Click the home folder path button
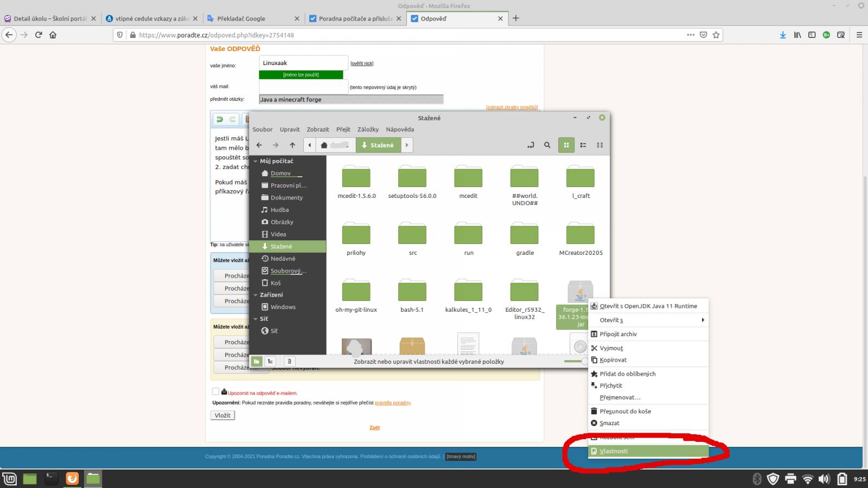Image resolution: width=868 pixels, height=488 pixels. (335, 145)
